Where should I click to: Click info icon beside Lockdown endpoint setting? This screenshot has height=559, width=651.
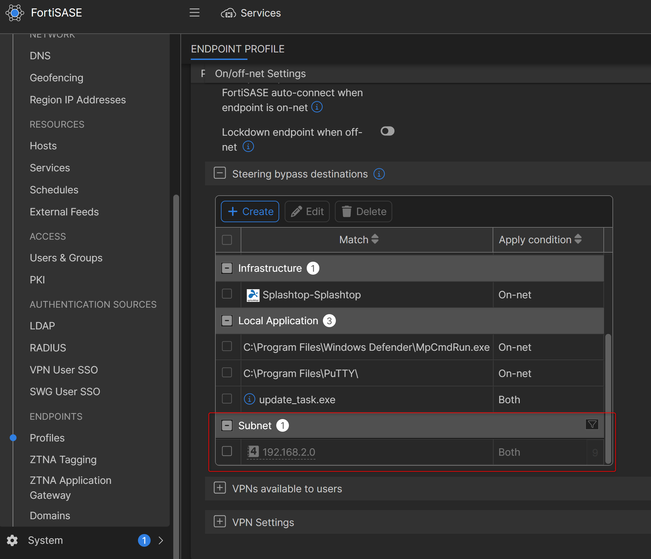pyautogui.click(x=248, y=147)
